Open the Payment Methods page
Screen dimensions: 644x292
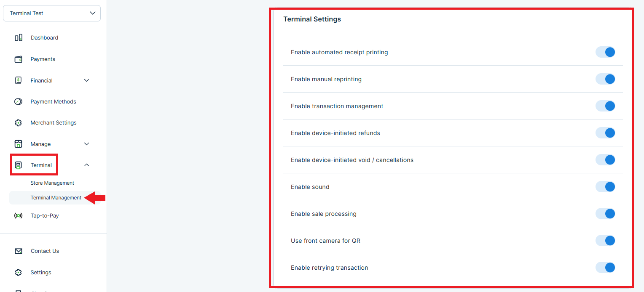53,102
